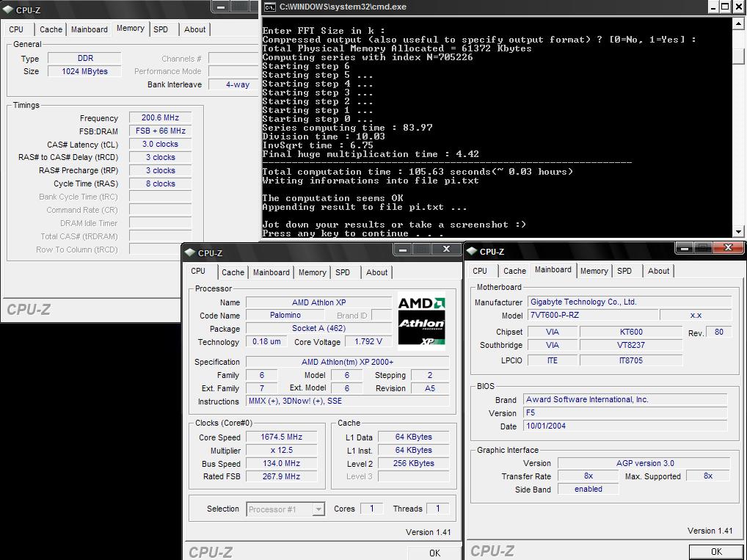Image resolution: width=747 pixels, height=560 pixels.
Task: Click motherboard Model 7VT600-P-RZ field
Action: pyautogui.click(x=593, y=315)
